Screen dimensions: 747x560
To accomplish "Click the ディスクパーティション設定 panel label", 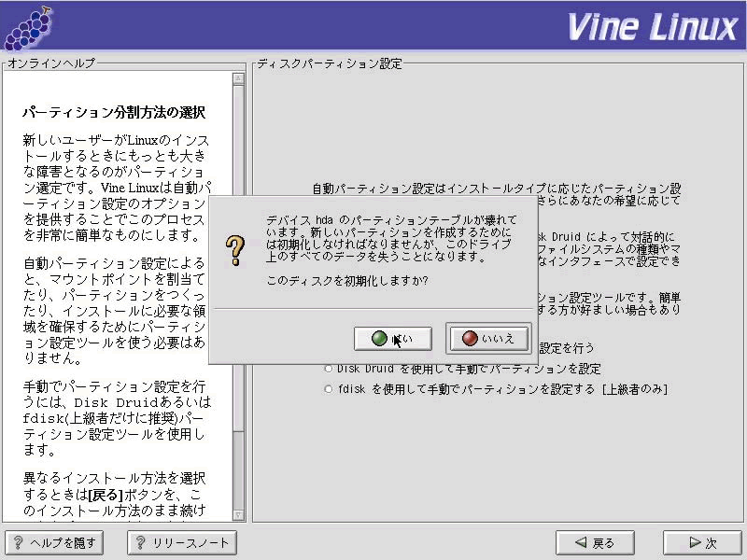I will click(330, 63).
